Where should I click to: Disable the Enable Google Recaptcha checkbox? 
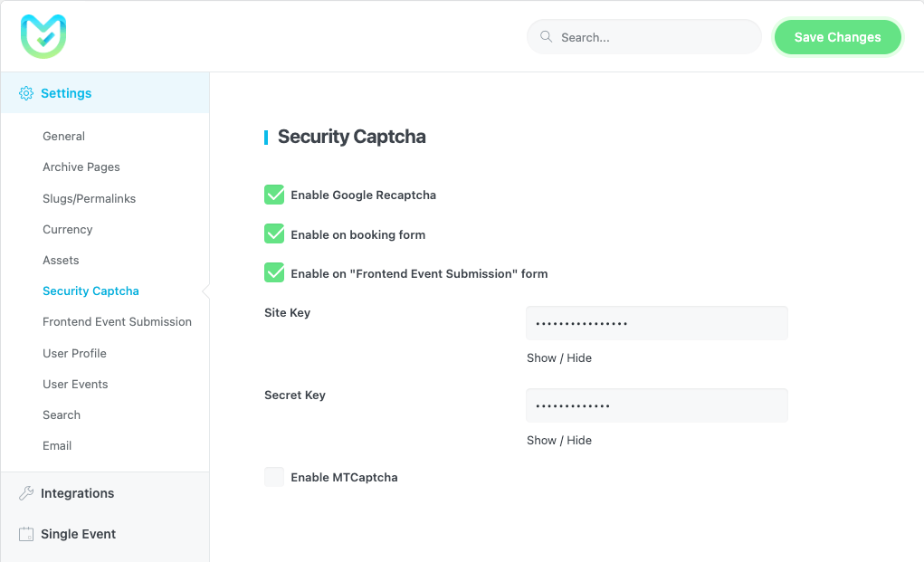pyautogui.click(x=274, y=195)
